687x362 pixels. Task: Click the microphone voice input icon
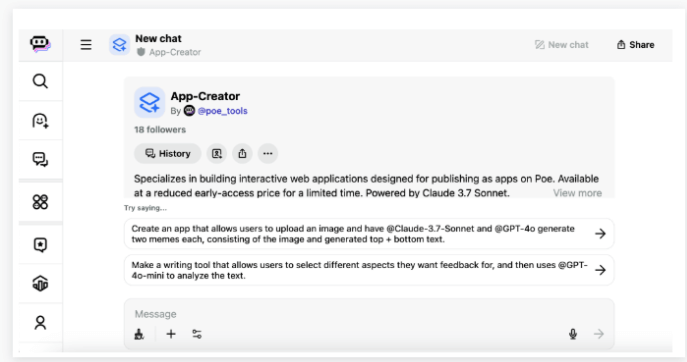click(x=573, y=334)
